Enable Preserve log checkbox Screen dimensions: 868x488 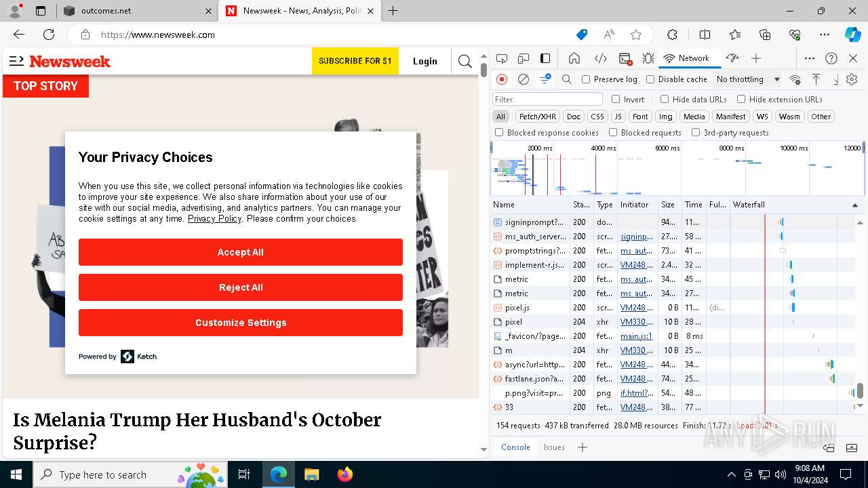(586, 79)
